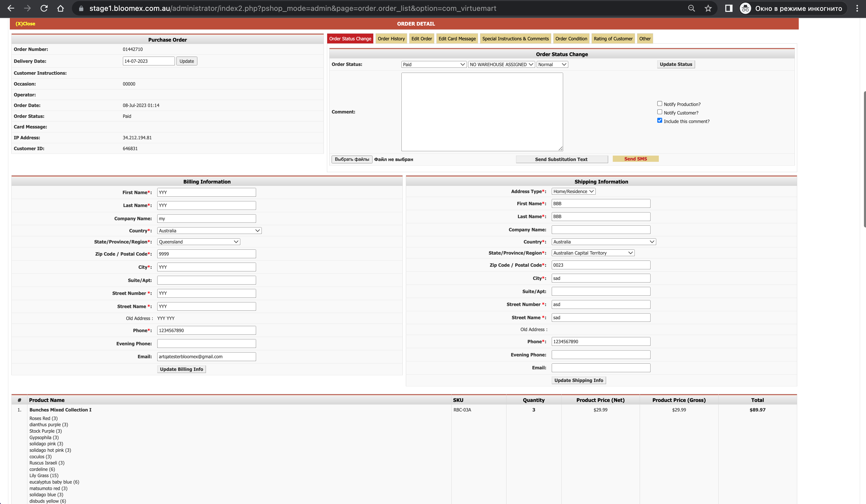
Task: Click the IP address 34.212.194.81
Action: [x=137, y=138]
